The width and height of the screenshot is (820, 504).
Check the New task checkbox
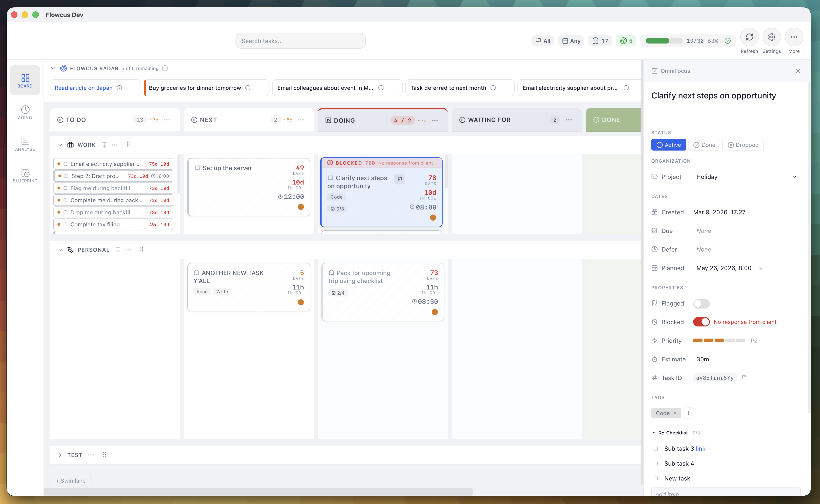coord(656,478)
